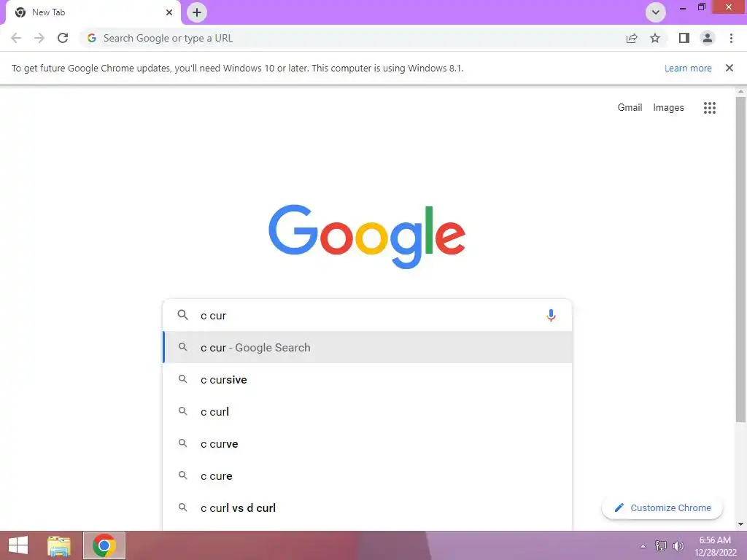Start voice search with microphone icon
The height and width of the screenshot is (560, 747).
(x=551, y=315)
